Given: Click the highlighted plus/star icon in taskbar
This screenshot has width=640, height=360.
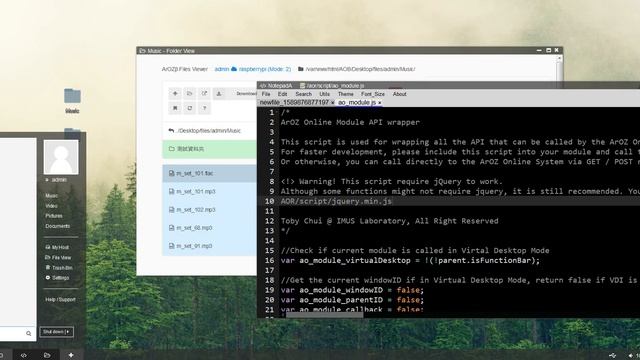Looking at the screenshot, I should point(71,355).
